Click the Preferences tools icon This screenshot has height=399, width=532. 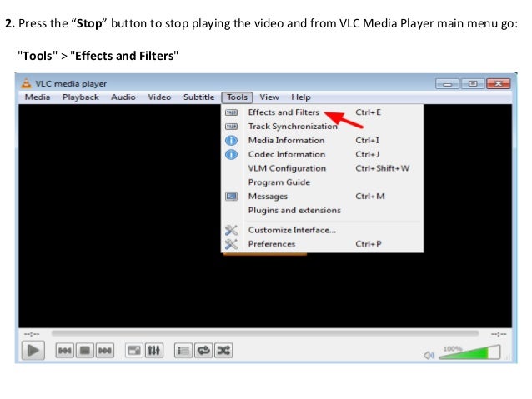(231, 244)
